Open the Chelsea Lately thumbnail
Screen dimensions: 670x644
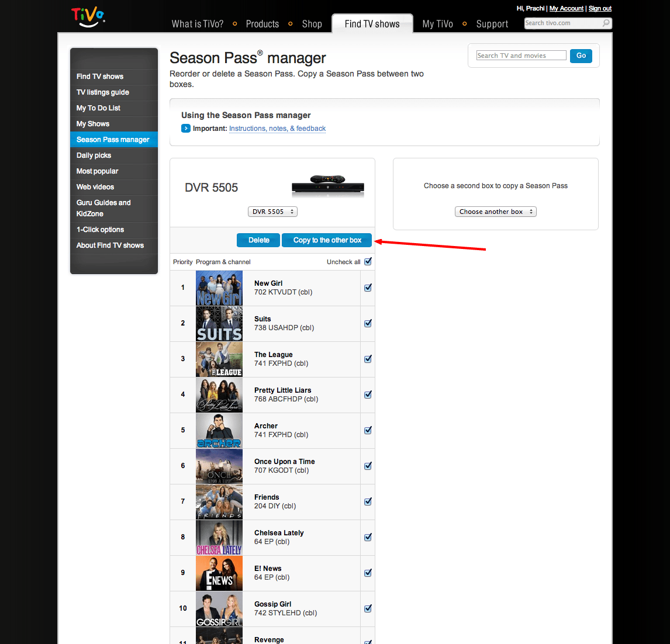[x=219, y=538]
